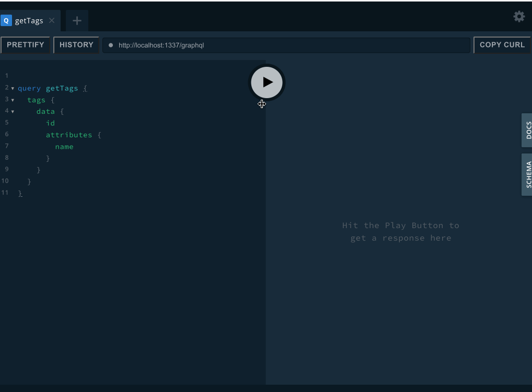Open the HISTORY panel
The image size is (532, 392).
pyautogui.click(x=76, y=44)
